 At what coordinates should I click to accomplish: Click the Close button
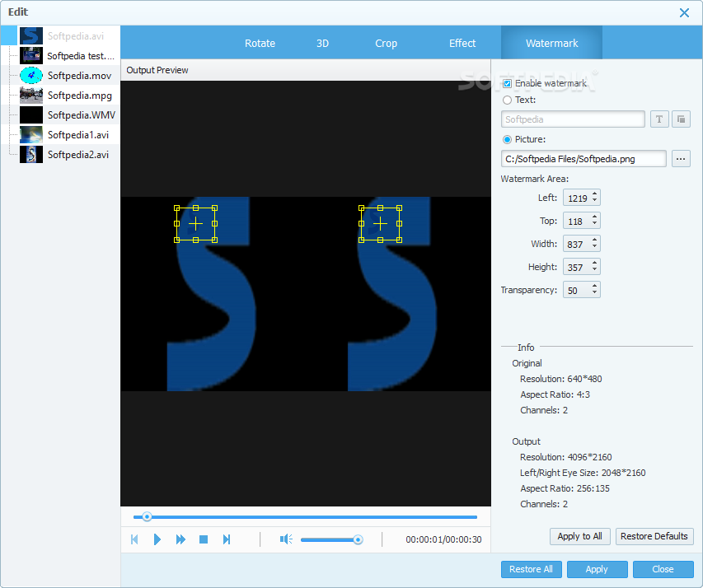coord(663,569)
